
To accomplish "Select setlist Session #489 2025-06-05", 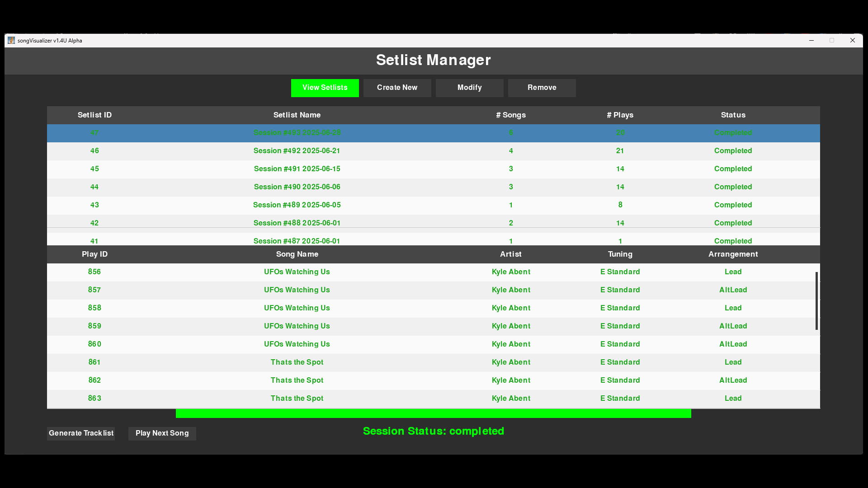I will click(297, 205).
